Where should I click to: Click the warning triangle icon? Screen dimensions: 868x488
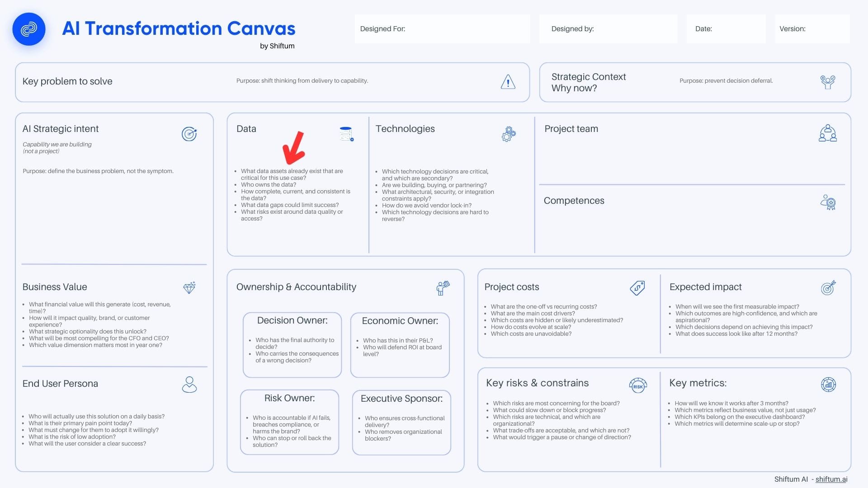pos(508,82)
